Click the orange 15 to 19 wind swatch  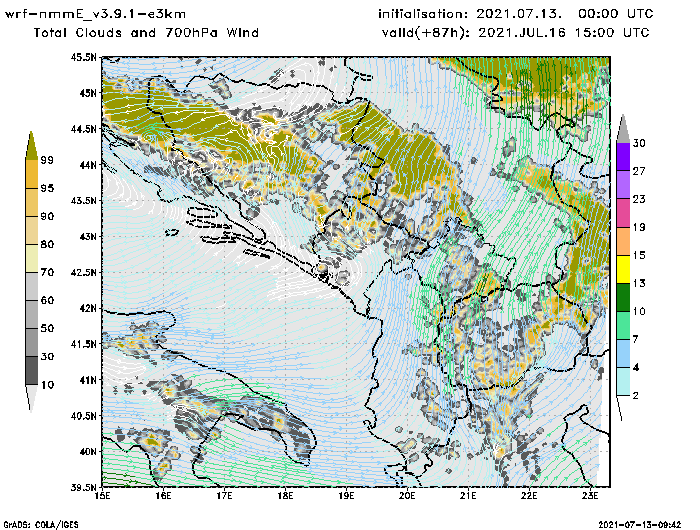coord(623,241)
